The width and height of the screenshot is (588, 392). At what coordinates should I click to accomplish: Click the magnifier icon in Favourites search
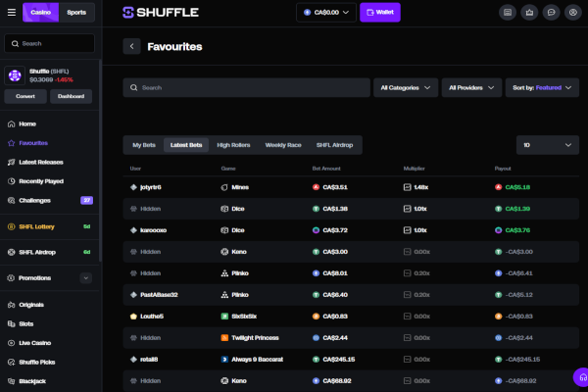tap(133, 87)
